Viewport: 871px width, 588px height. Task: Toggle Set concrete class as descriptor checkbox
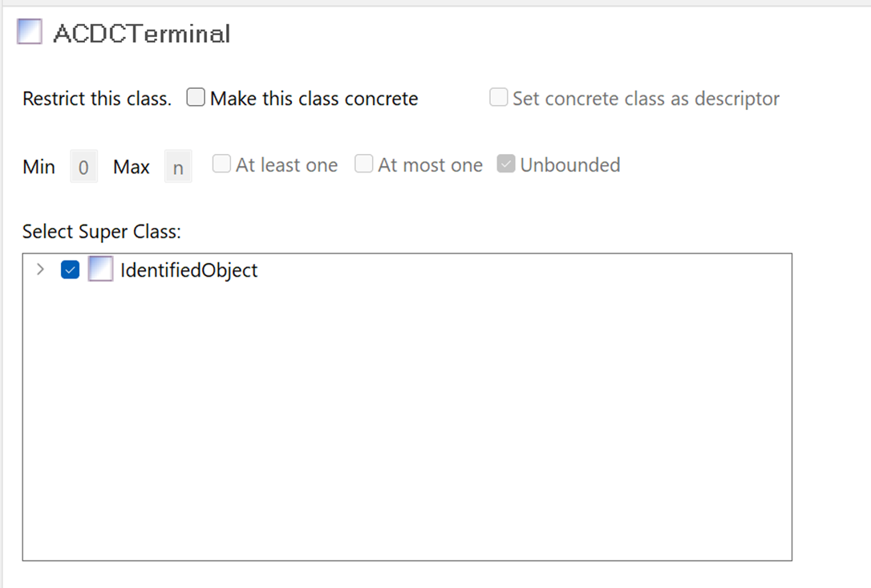point(499,98)
